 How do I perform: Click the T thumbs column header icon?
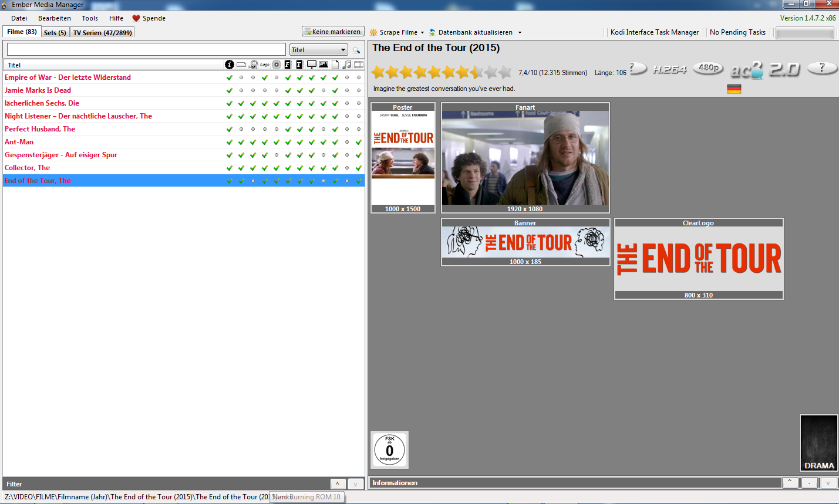pyautogui.click(x=299, y=65)
